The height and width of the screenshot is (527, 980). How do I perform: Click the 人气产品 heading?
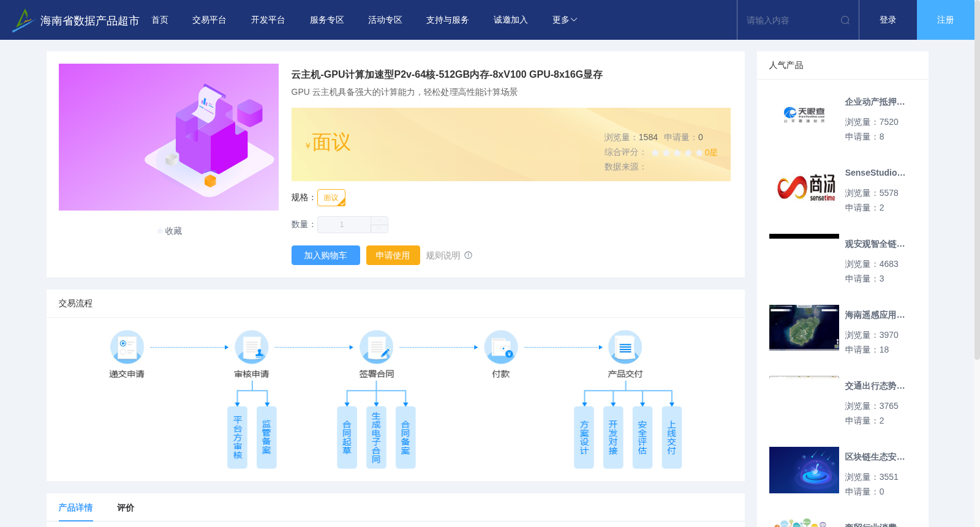786,65
